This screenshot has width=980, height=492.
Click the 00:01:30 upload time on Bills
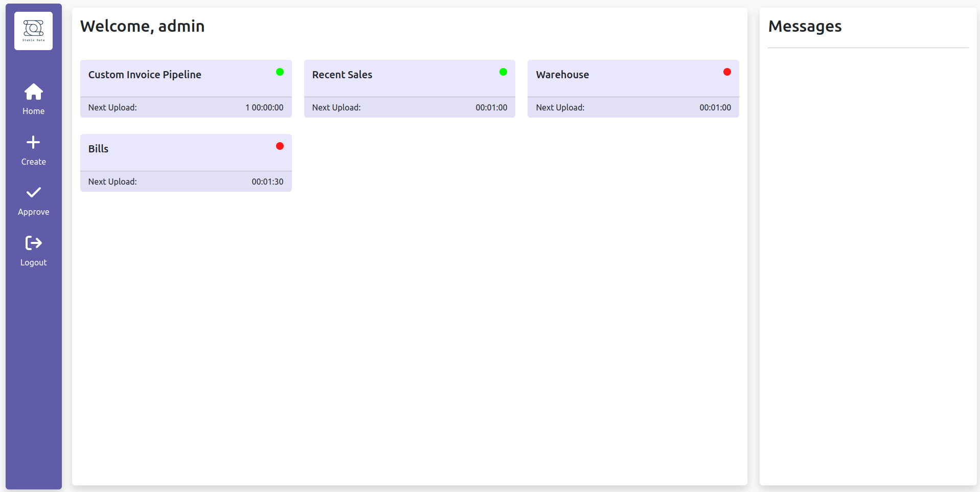(267, 182)
